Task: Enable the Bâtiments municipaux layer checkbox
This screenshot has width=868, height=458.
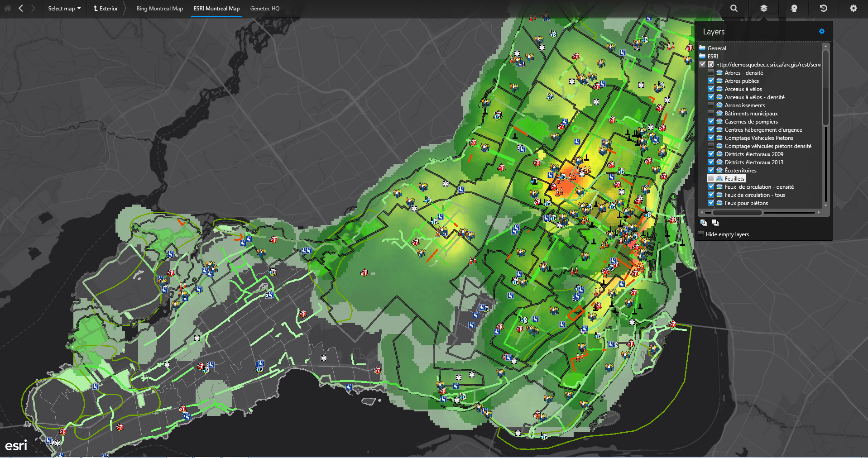Action: [x=711, y=113]
